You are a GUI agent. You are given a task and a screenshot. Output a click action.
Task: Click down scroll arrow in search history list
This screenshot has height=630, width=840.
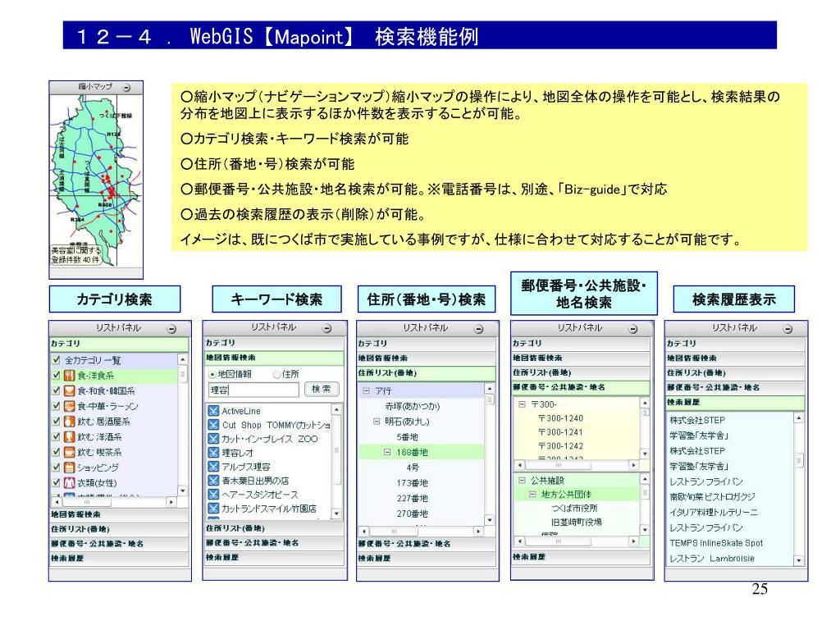click(799, 560)
